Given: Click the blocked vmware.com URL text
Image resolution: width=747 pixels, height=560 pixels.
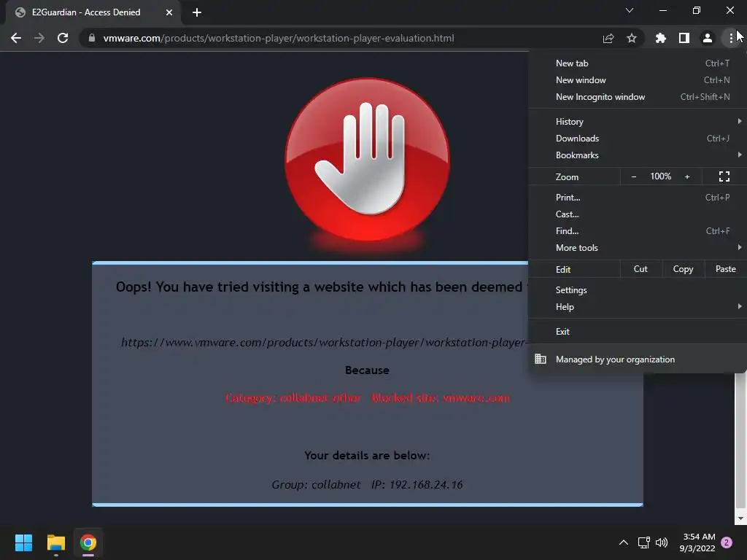Looking at the screenshot, I should [324, 343].
